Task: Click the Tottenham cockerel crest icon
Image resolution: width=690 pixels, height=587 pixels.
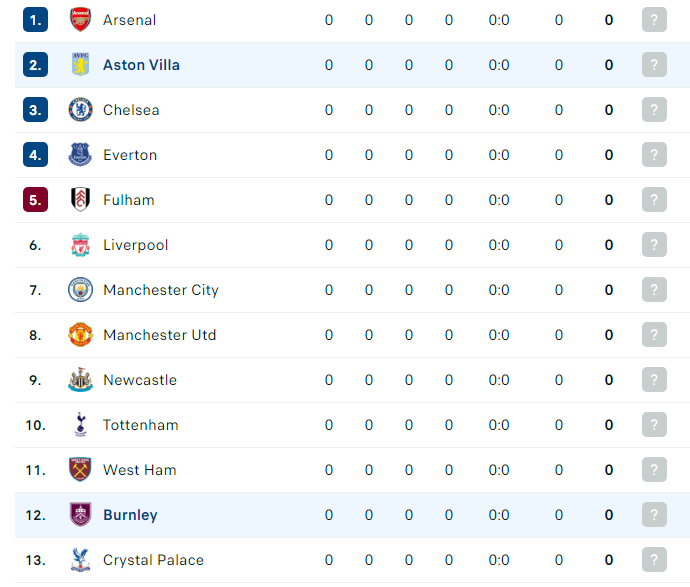Action: (x=81, y=425)
